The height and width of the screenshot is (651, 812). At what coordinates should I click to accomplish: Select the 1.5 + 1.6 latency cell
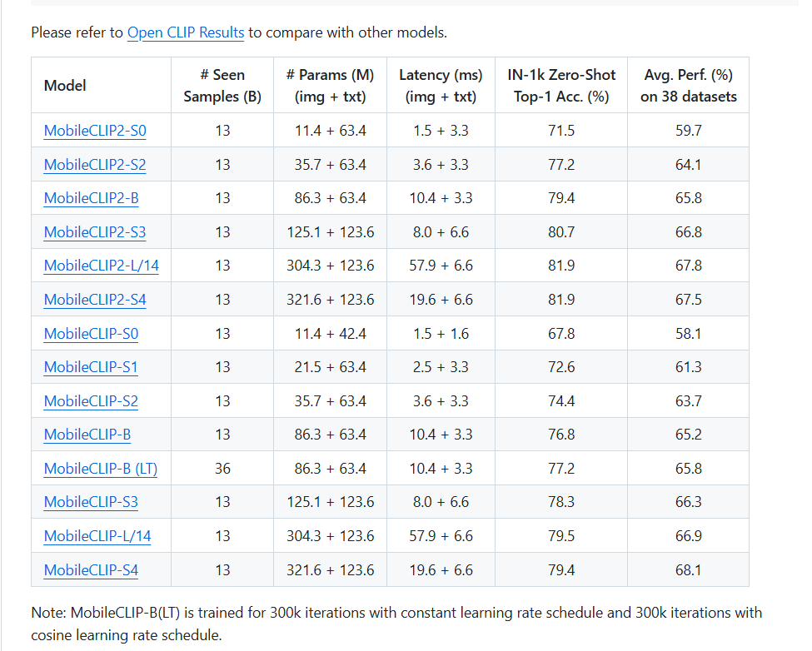click(441, 334)
